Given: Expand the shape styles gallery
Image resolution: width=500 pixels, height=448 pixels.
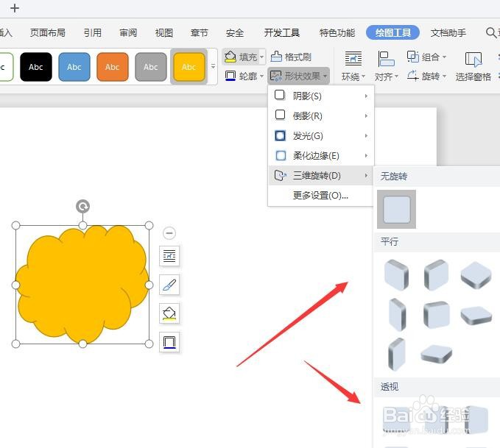Looking at the screenshot, I should (213, 67).
